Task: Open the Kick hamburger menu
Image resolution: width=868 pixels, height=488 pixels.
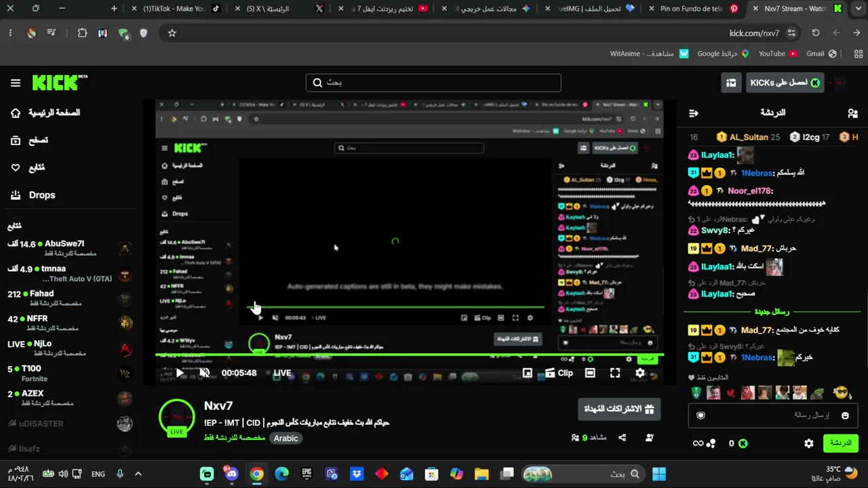Action: click(x=16, y=83)
